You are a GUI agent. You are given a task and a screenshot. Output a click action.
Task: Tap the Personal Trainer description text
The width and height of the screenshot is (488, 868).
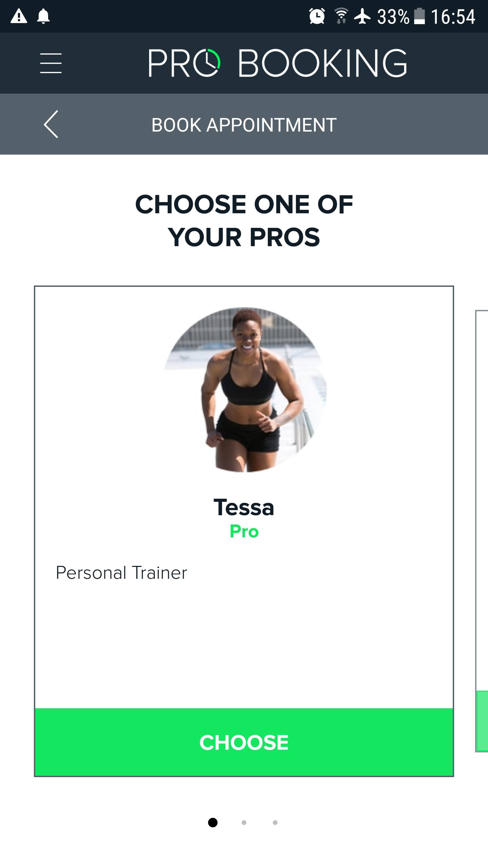click(121, 573)
